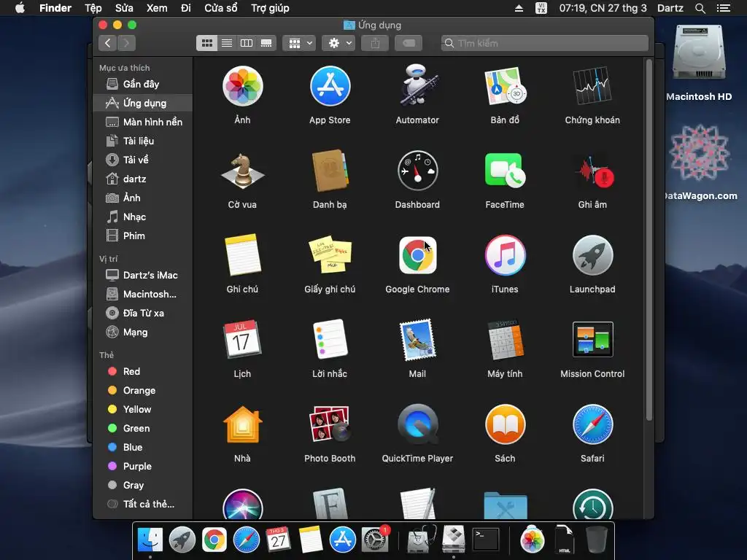Viewport: 747px width, 560px height.
Task: Open Terminal from the Dock
Action: (485, 540)
